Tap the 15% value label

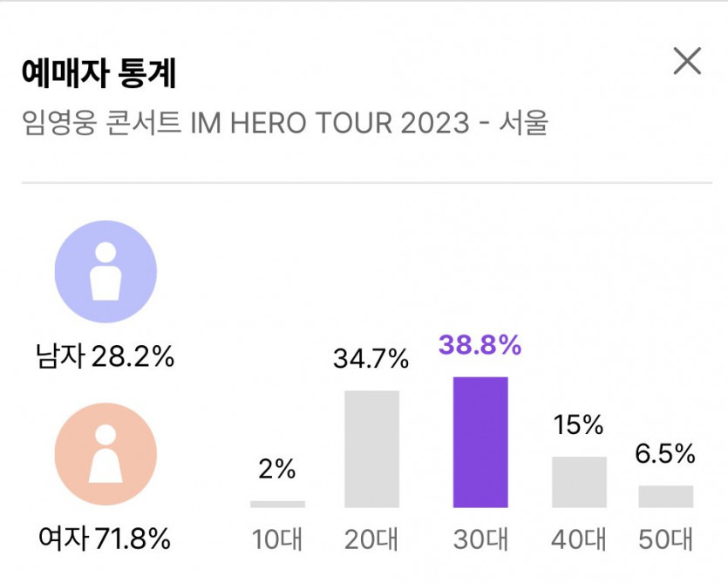pyautogui.click(x=579, y=425)
